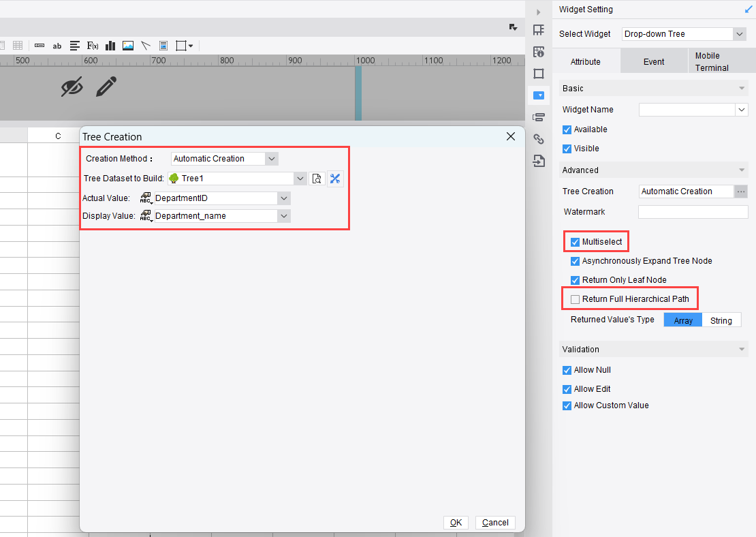Select the Formula F(x) tool in the toolbar

click(93, 46)
